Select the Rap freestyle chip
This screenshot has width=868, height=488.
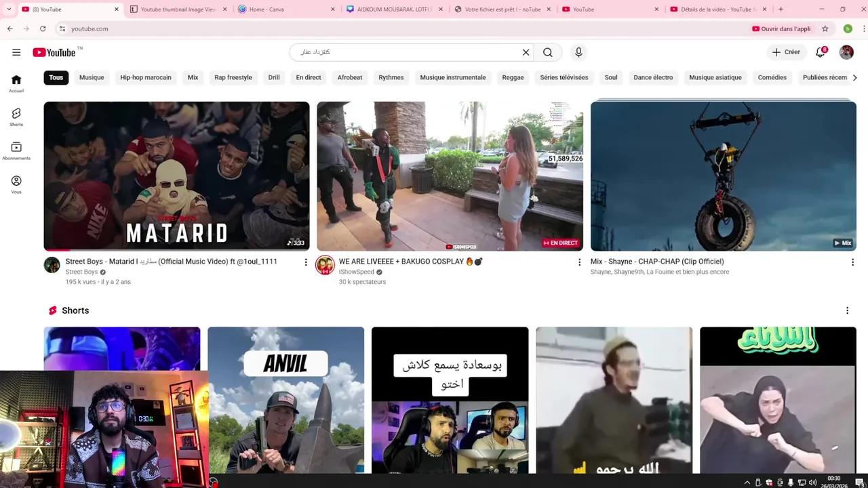pyautogui.click(x=233, y=77)
